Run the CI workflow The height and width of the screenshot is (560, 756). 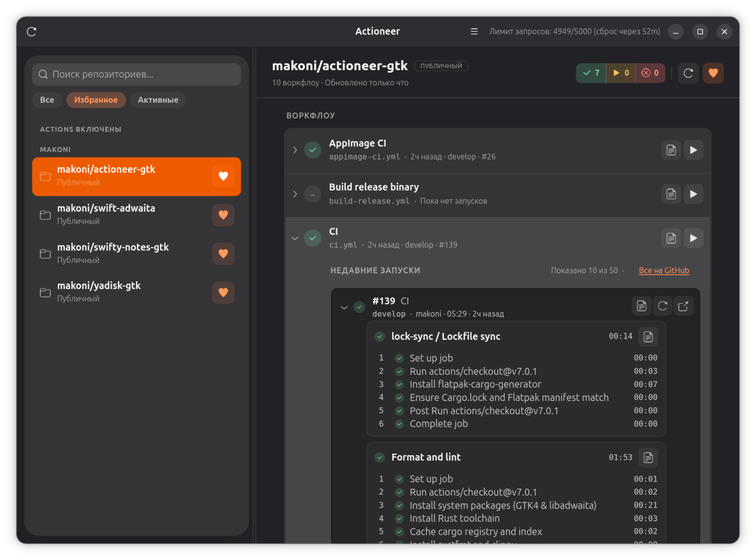pyautogui.click(x=693, y=238)
